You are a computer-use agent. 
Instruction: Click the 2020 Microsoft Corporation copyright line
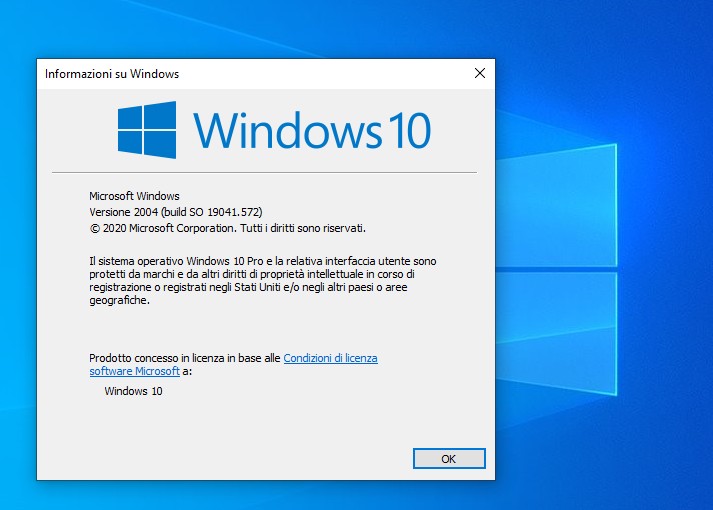(227, 228)
